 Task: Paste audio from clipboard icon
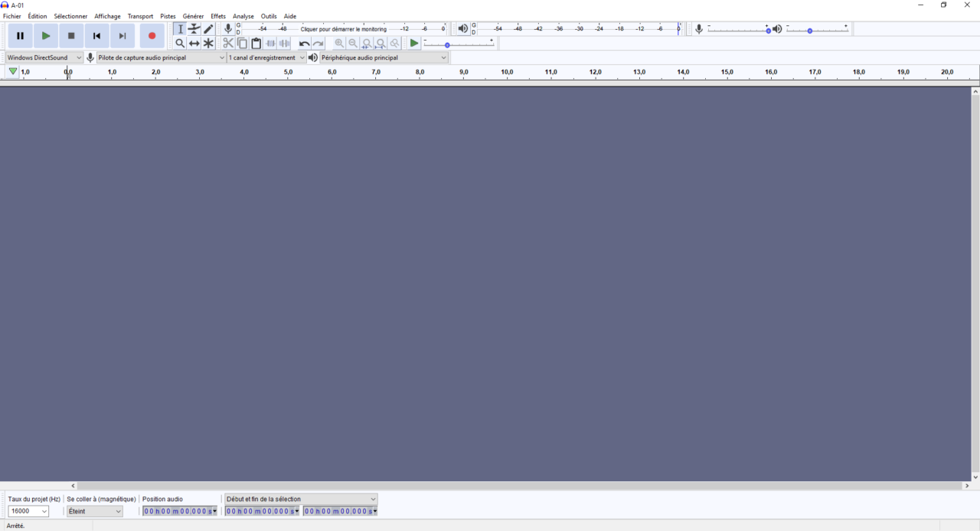point(256,43)
